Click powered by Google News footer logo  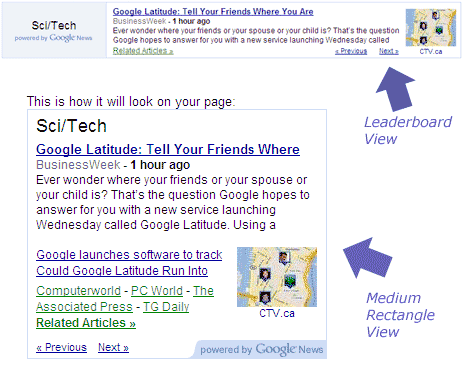click(261, 349)
